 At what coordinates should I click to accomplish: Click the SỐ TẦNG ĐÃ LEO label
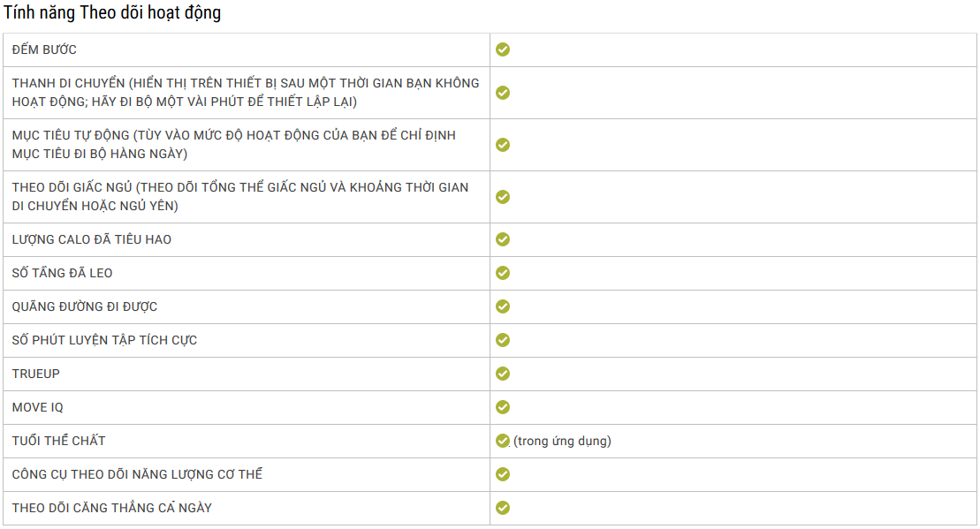(x=62, y=273)
